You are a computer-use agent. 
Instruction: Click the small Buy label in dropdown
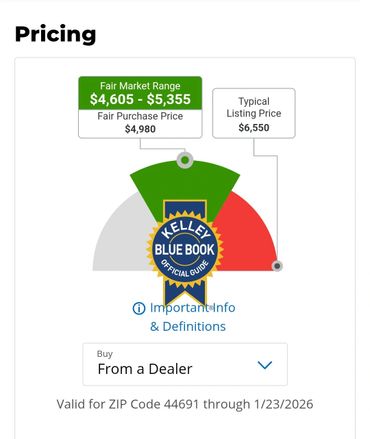(x=105, y=354)
